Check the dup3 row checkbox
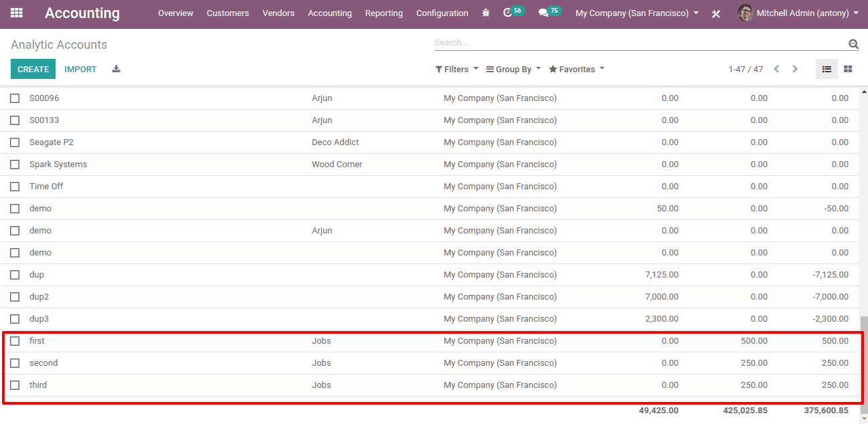The image size is (868, 424). [x=15, y=319]
